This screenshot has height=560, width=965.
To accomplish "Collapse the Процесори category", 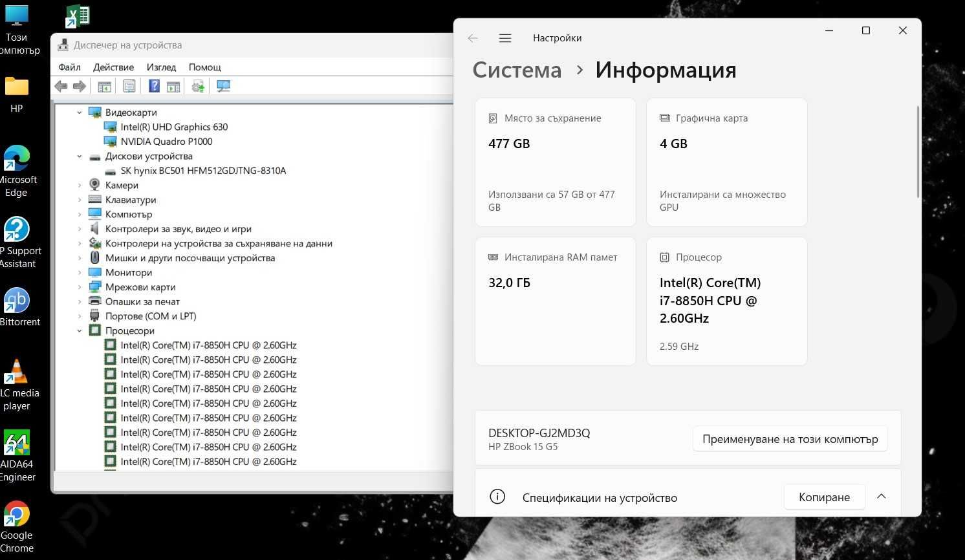I will 80,330.
